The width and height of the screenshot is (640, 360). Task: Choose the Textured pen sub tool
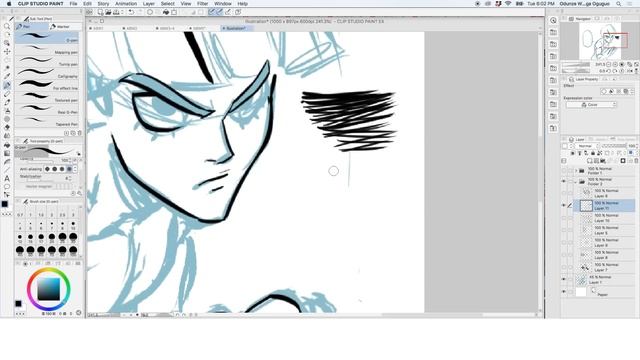click(x=47, y=98)
